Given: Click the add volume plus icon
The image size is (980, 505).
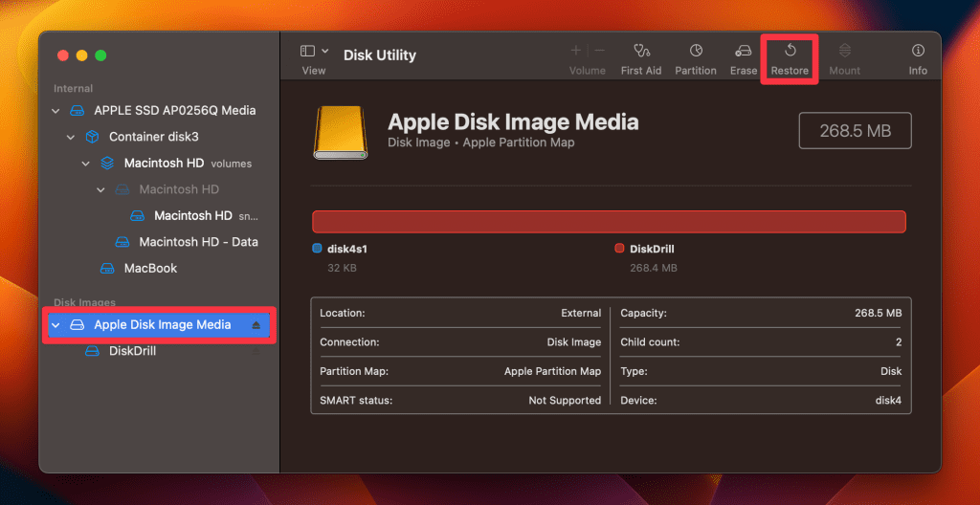Looking at the screenshot, I should click(x=576, y=51).
